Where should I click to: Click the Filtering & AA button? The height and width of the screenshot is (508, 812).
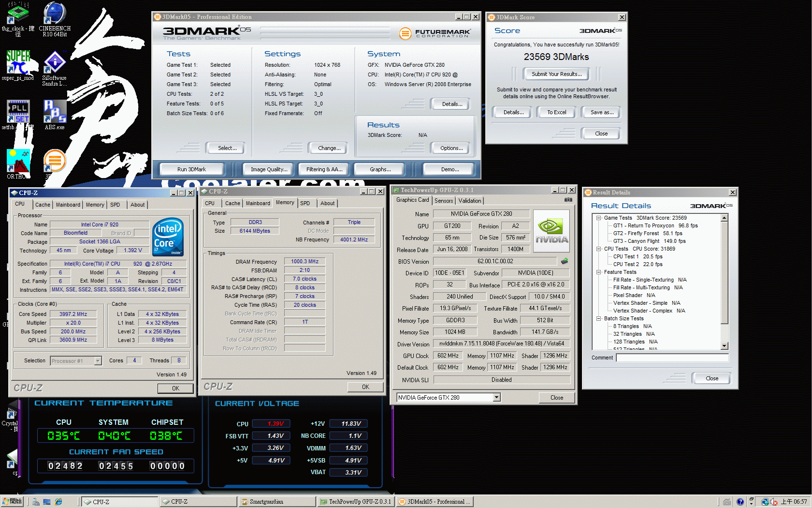point(324,169)
